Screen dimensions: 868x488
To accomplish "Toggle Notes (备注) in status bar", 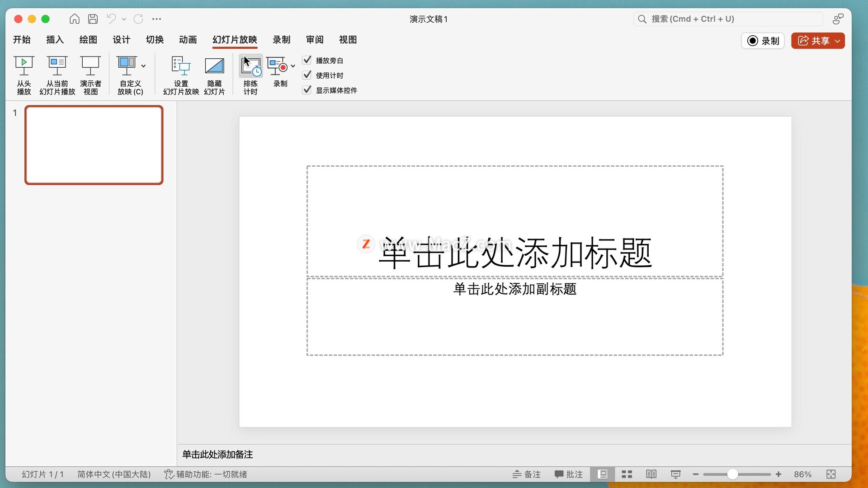I will [527, 474].
